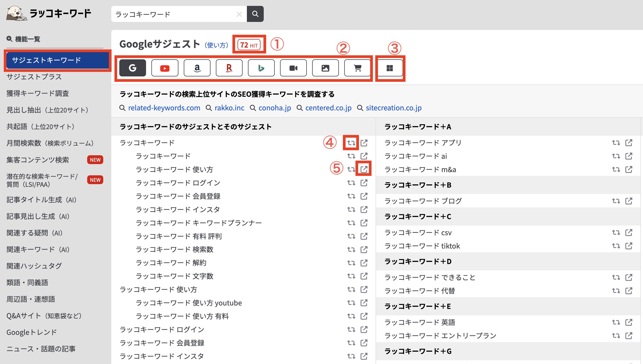Select the image search suggest source
Viewport: 643px width, 364px height.
pos(326,68)
